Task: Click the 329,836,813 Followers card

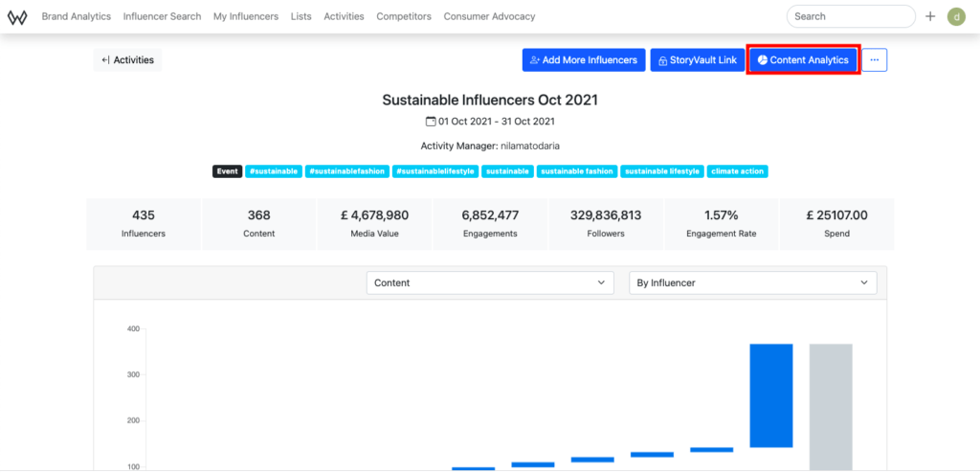Action: point(606,224)
